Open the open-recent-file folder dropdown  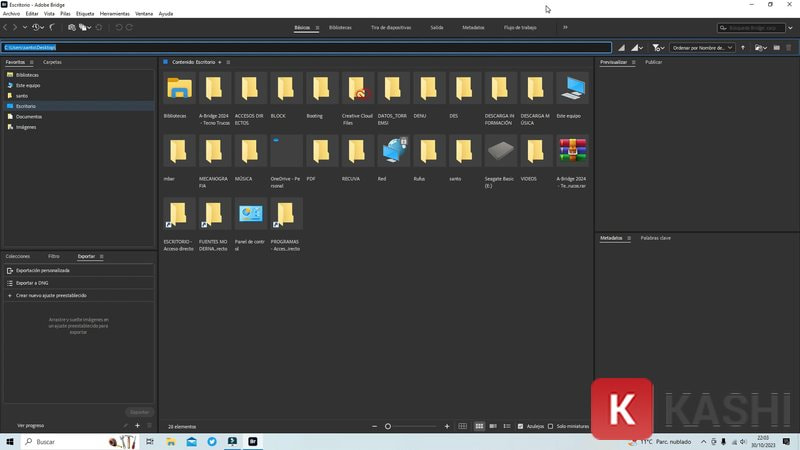click(761, 47)
